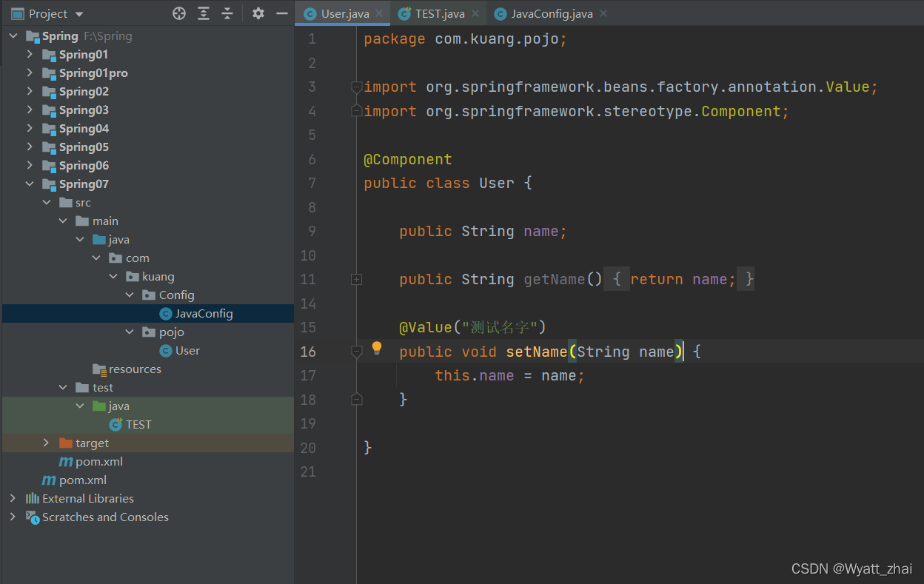Hide the Project panel with minus icon
The width and height of the screenshot is (924, 584).
click(x=281, y=13)
